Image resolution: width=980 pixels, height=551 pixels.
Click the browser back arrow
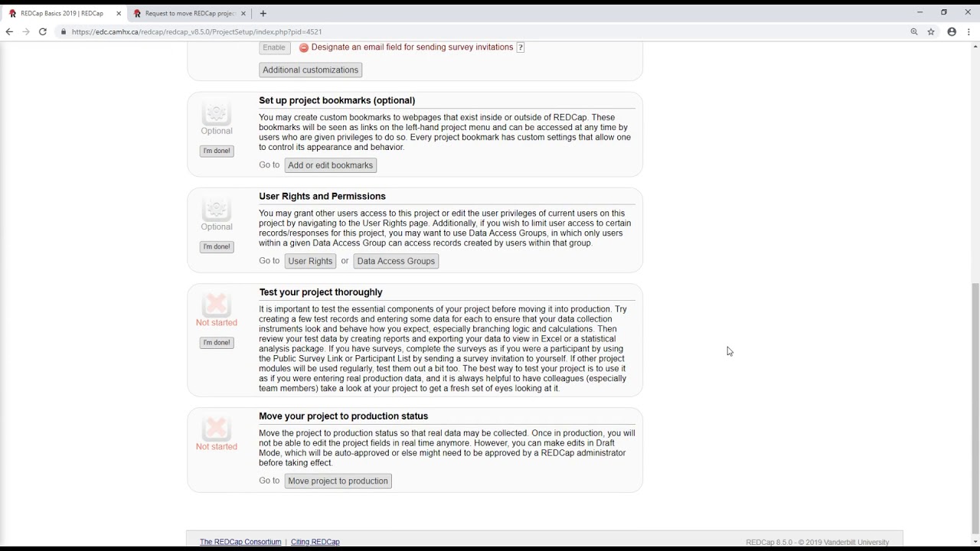[9, 31]
